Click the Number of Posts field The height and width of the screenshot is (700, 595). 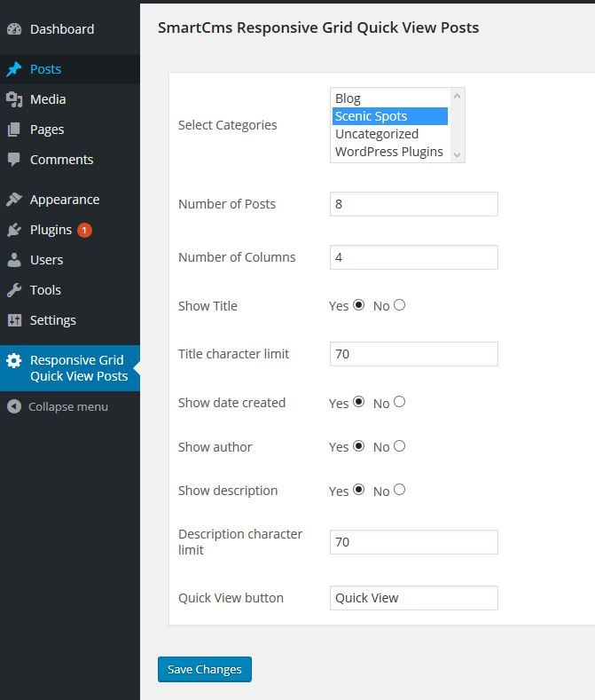[x=413, y=204]
